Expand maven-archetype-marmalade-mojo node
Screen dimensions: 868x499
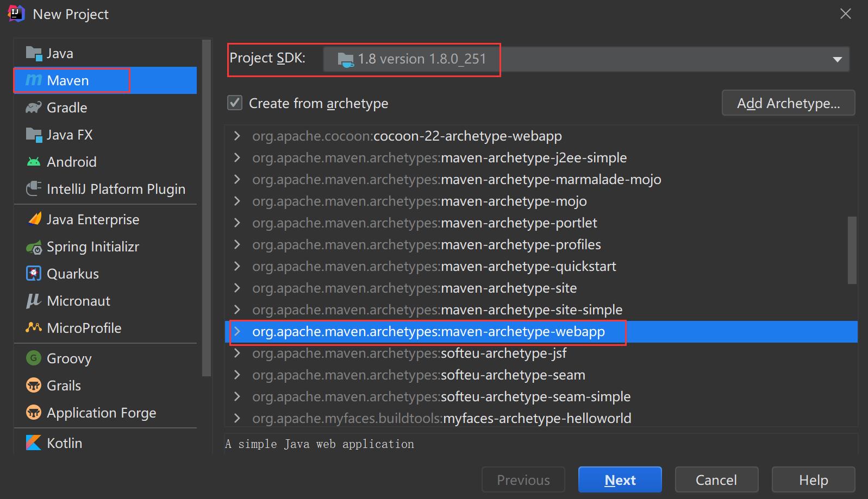pyautogui.click(x=237, y=179)
